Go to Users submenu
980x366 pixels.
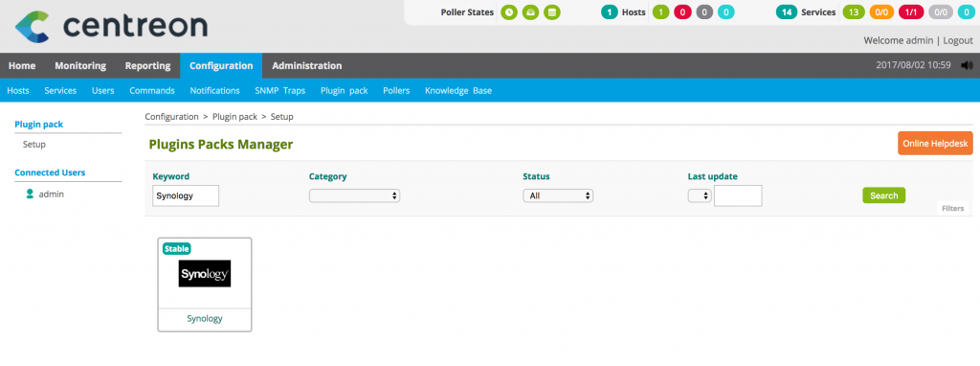[x=103, y=91]
